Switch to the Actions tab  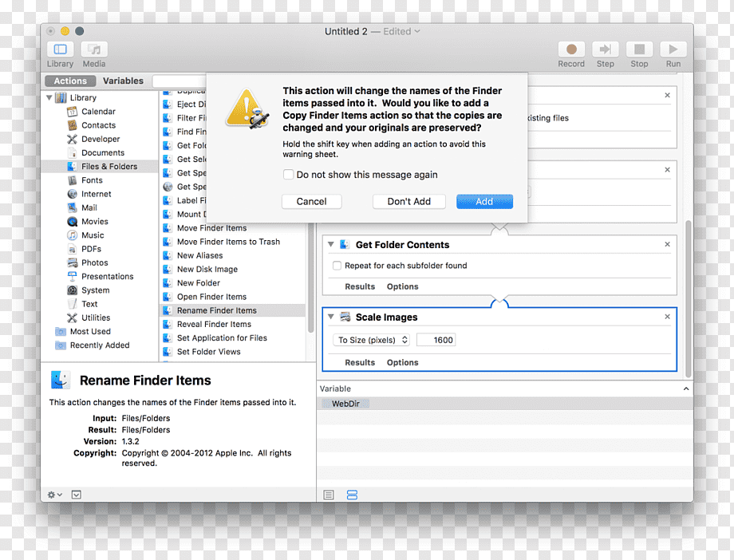click(70, 81)
